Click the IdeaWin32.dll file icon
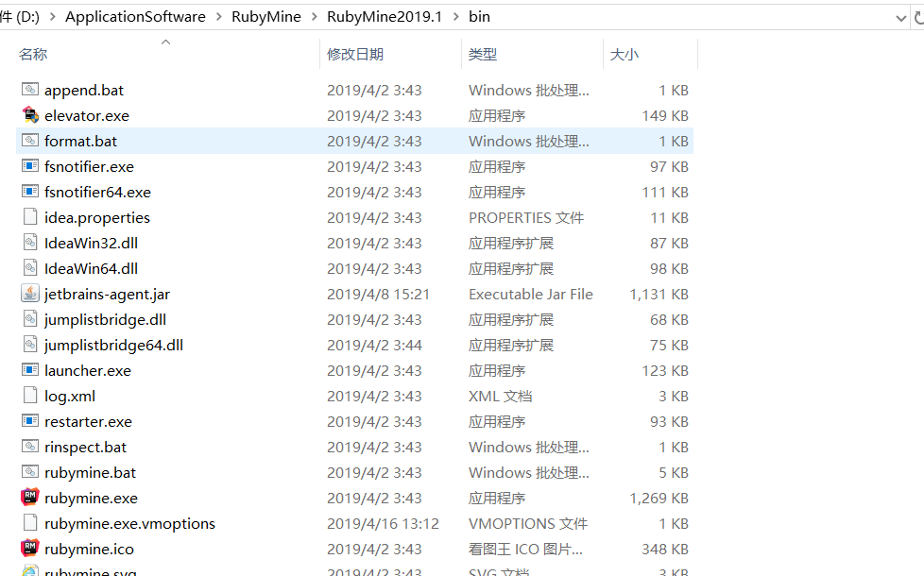The image size is (924, 576). click(30, 242)
